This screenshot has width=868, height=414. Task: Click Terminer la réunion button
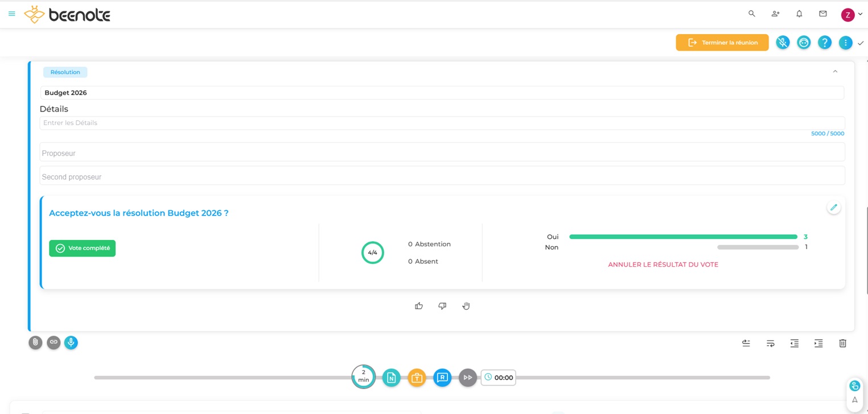[x=722, y=43]
